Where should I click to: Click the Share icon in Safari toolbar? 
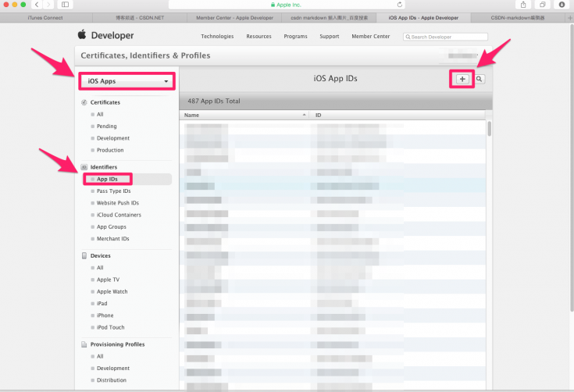coord(523,5)
